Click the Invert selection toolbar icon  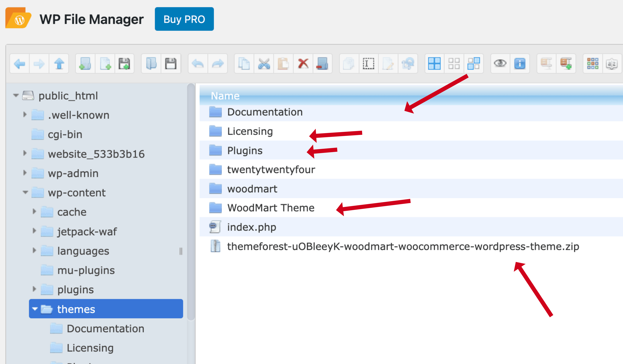[474, 64]
